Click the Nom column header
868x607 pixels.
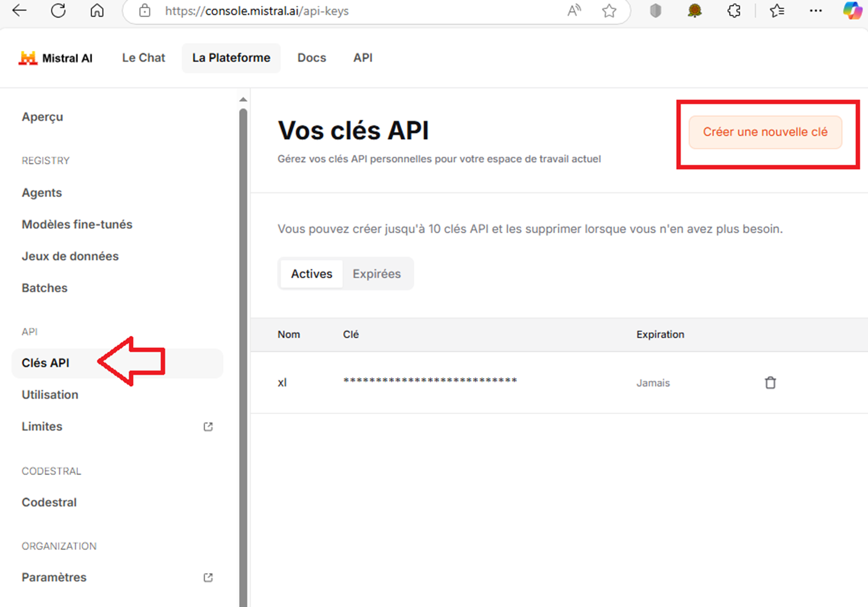(289, 334)
